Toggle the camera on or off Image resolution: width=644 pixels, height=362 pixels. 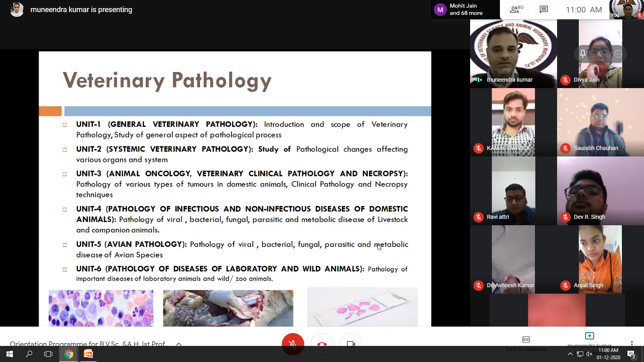coord(351,344)
